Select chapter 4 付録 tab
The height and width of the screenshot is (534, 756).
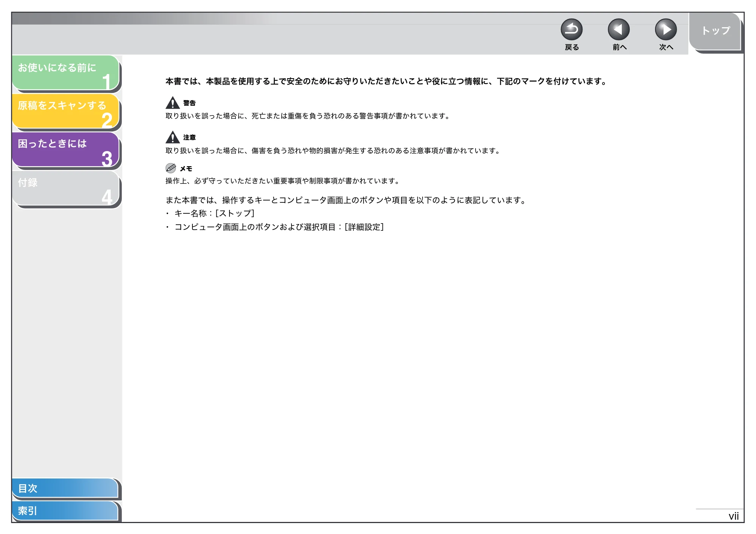click(66, 188)
